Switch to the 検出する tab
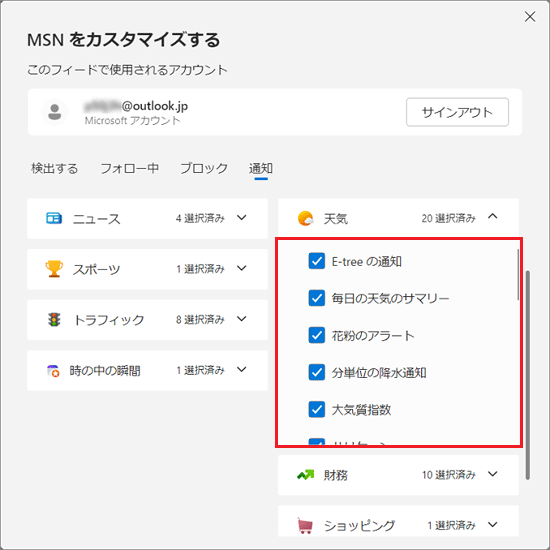Viewport: 550px width, 550px height. (x=54, y=168)
